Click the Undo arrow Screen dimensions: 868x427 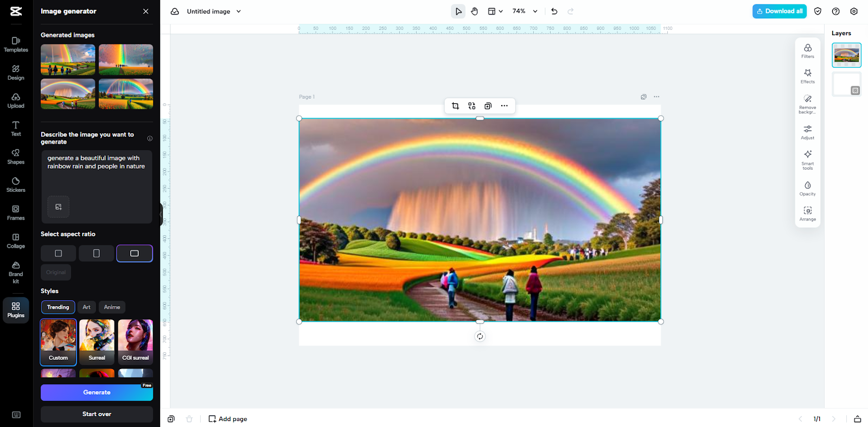click(x=554, y=11)
